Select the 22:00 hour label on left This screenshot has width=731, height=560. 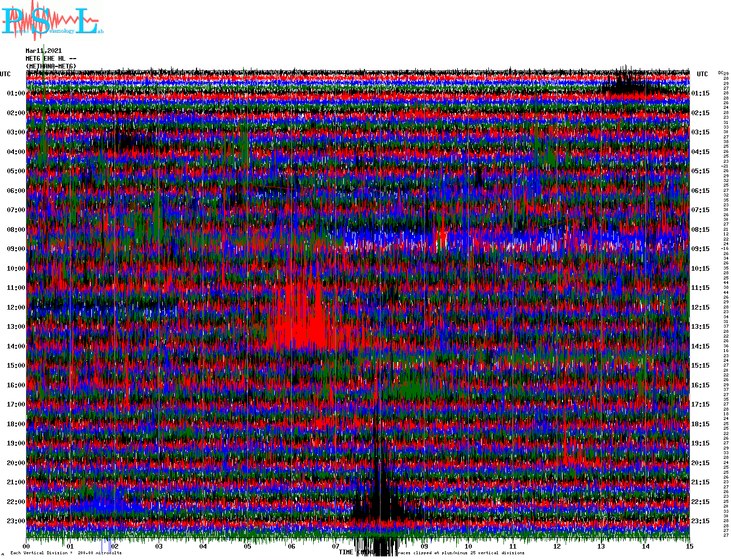pos(16,502)
